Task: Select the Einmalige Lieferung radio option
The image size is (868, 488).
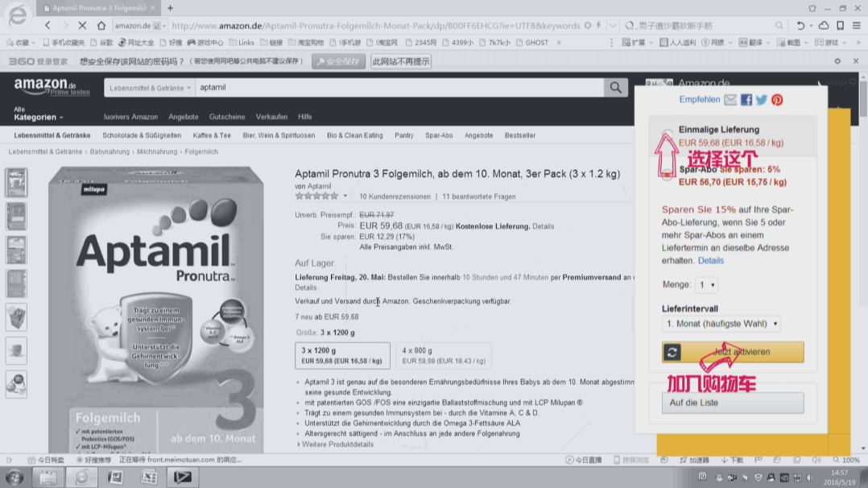Action: (668, 133)
